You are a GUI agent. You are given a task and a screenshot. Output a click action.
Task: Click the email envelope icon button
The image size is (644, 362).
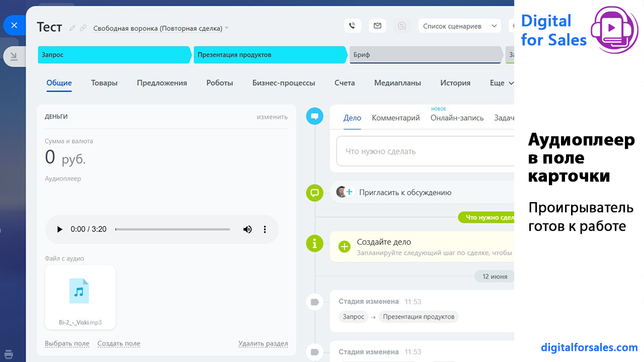377,26
